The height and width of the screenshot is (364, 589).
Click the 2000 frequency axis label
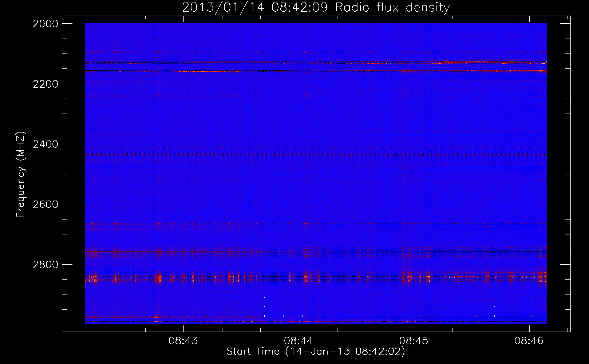46,24
